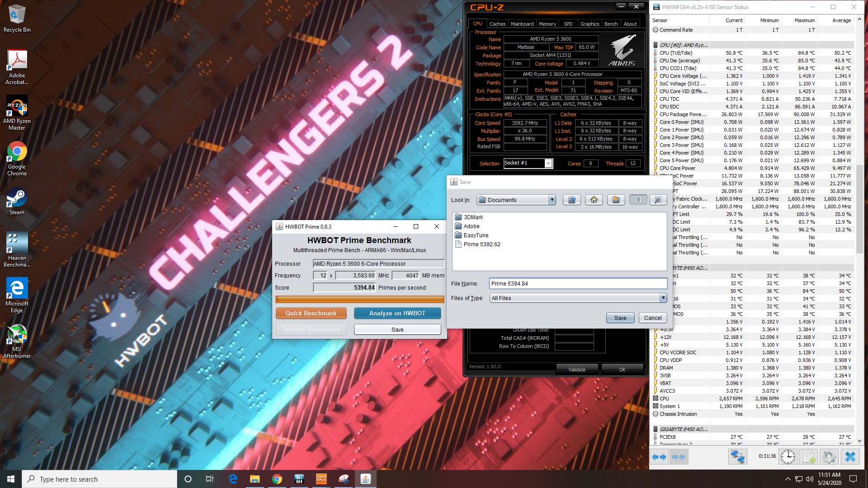Select the file Prime 5392.62
The image size is (868, 488).
tap(477, 244)
